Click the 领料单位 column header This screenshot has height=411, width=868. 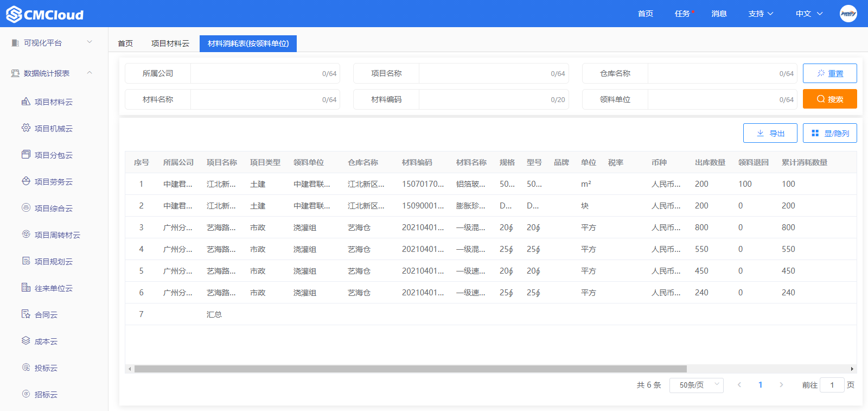pos(308,162)
